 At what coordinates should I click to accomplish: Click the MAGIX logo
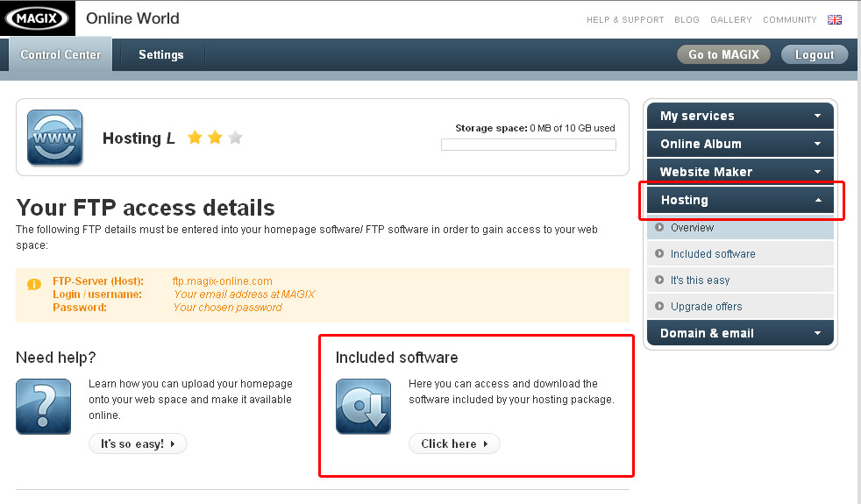(37, 18)
